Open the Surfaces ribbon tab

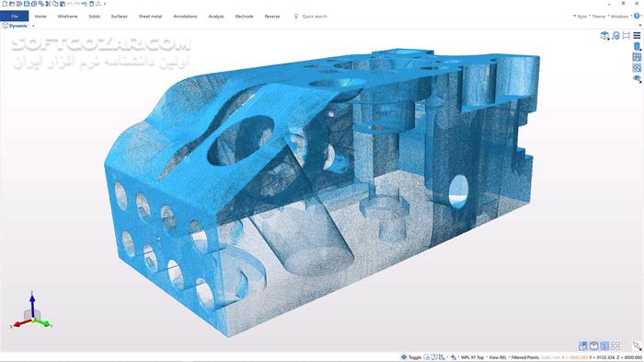tap(119, 17)
